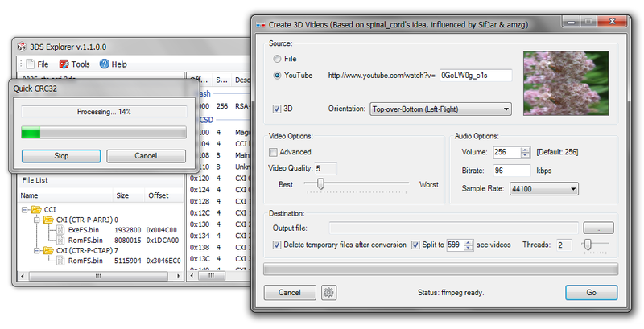Click the File menu document icon

pyautogui.click(x=30, y=64)
